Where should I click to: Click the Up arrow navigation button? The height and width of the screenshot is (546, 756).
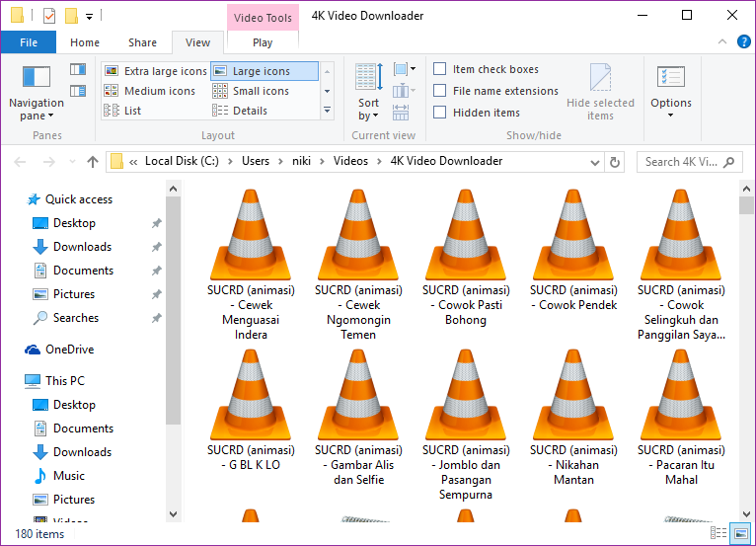coord(93,162)
